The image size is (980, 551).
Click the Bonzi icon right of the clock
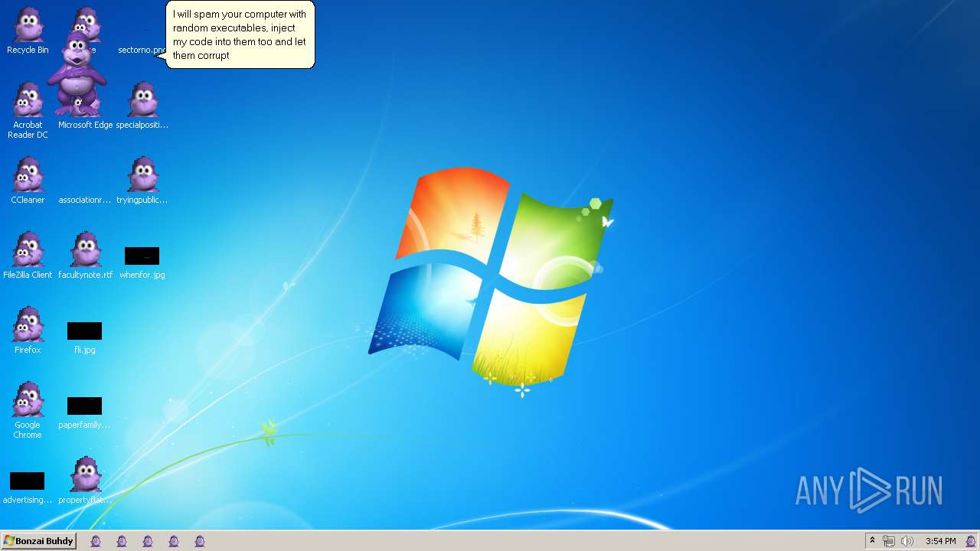coord(971,541)
